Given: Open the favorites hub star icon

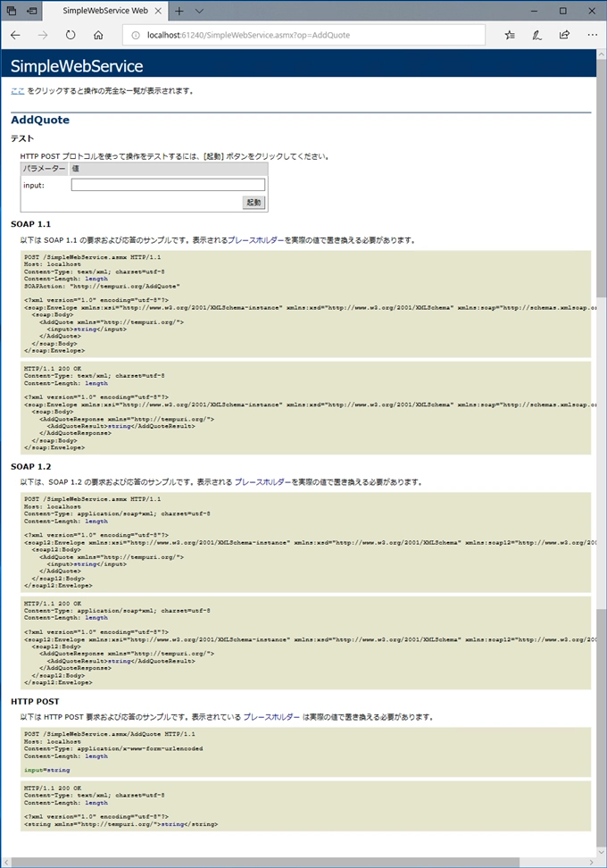Looking at the screenshot, I should [510, 35].
